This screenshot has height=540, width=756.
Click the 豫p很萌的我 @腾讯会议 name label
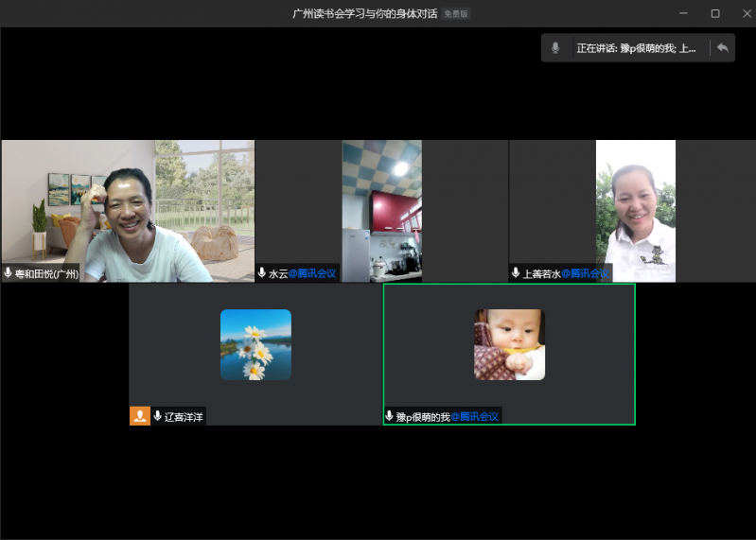click(447, 416)
